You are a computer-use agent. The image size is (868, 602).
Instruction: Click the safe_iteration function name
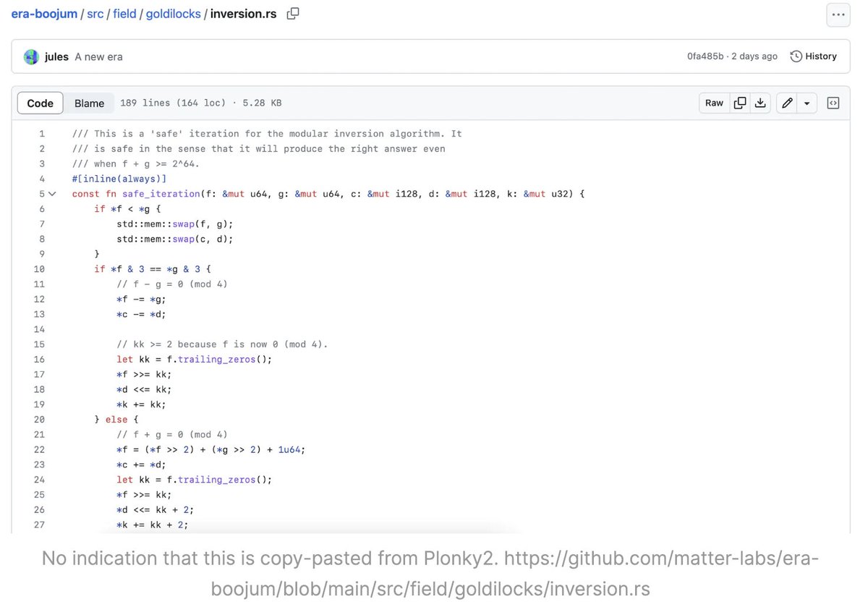coord(161,194)
